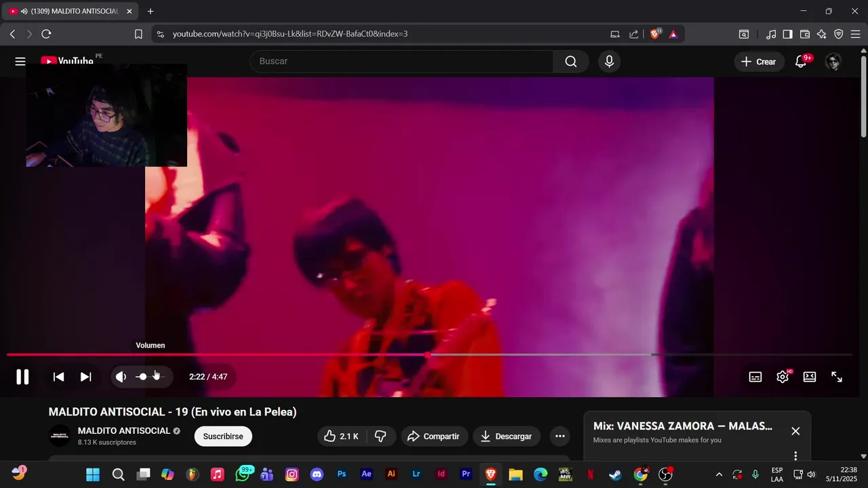Open Brave VPN shield icon

839,34
